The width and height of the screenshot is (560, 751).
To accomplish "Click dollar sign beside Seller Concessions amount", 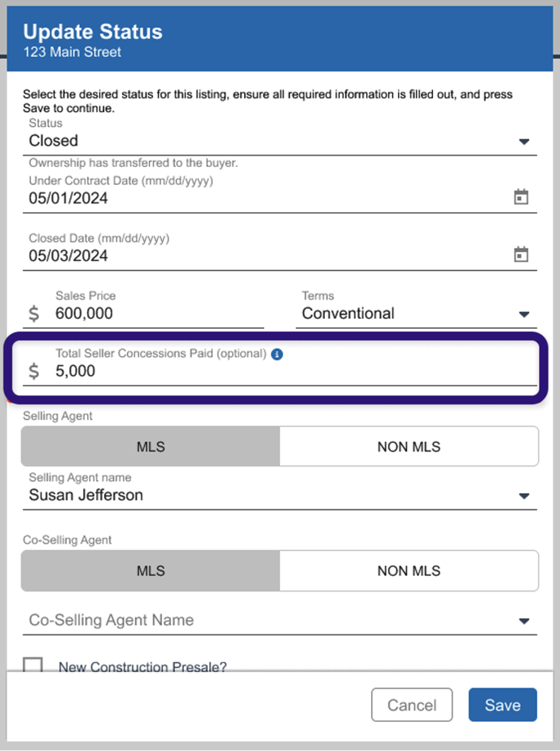I will (33, 371).
